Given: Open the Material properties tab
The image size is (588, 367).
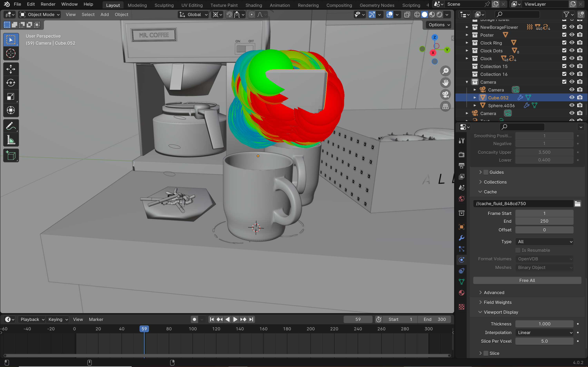Looking at the screenshot, I should [x=462, y=293].
